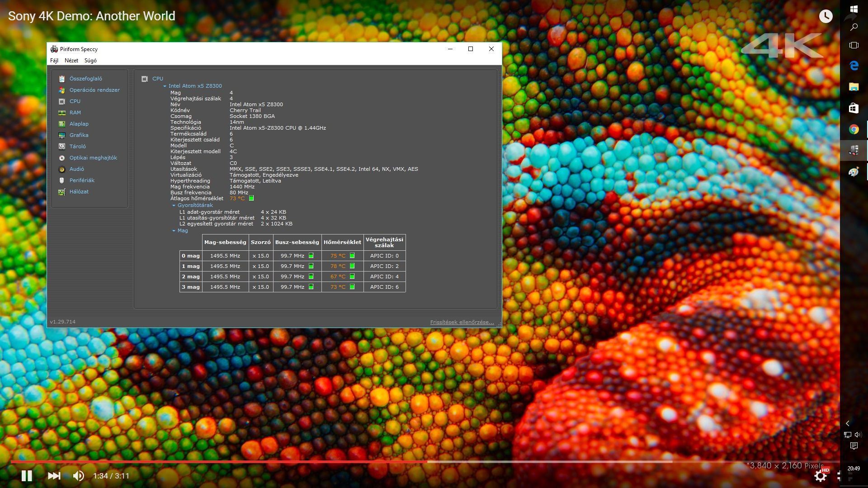The width and height of the screenshot is (868, 488).
Task: Click the Socket 1380 BGA package value
Action: click(x=252, y=116)
